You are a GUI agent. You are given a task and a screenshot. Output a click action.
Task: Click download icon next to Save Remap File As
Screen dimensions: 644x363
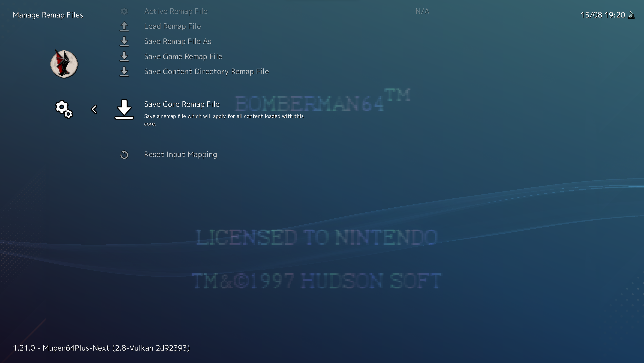coord(124,42)
